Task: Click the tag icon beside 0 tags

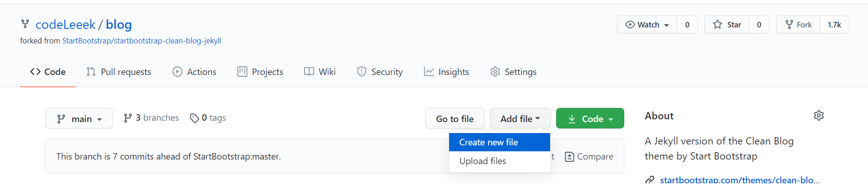Action: [194, 118]
